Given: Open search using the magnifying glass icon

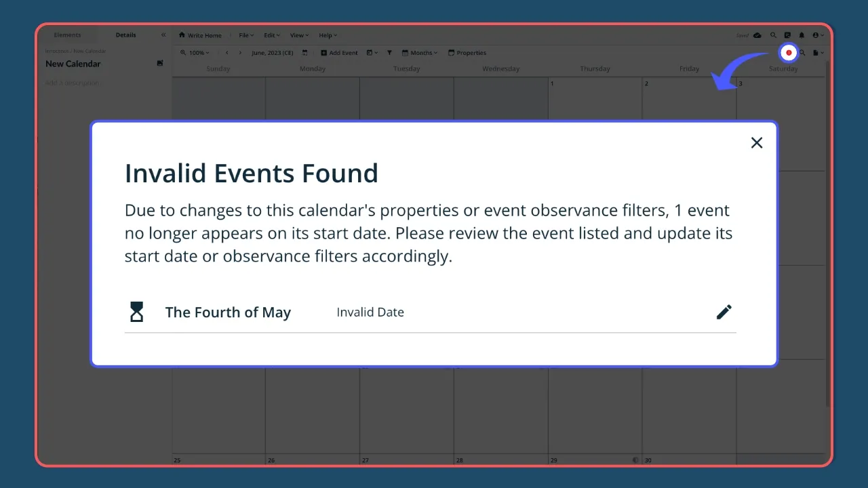Looking at the screenshot, I should tap(773, 35).
